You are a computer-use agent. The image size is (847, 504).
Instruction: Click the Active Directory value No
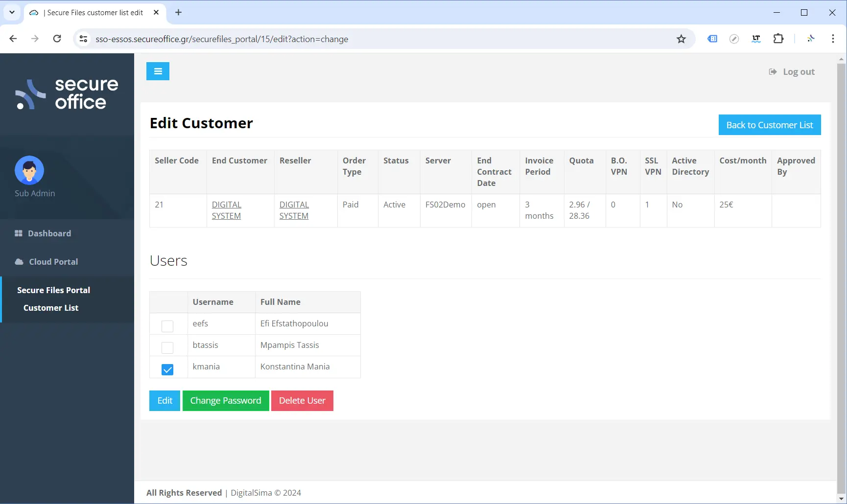click(x=677, y=205)
